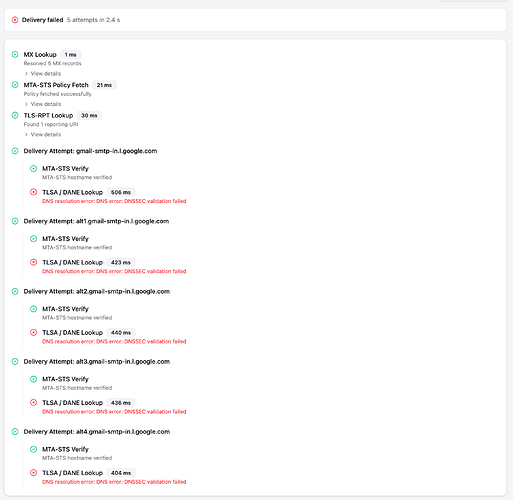Click the DNSSEC validation failed error under the 506 ms lookup
513x500 pixels.
[114, 201]
